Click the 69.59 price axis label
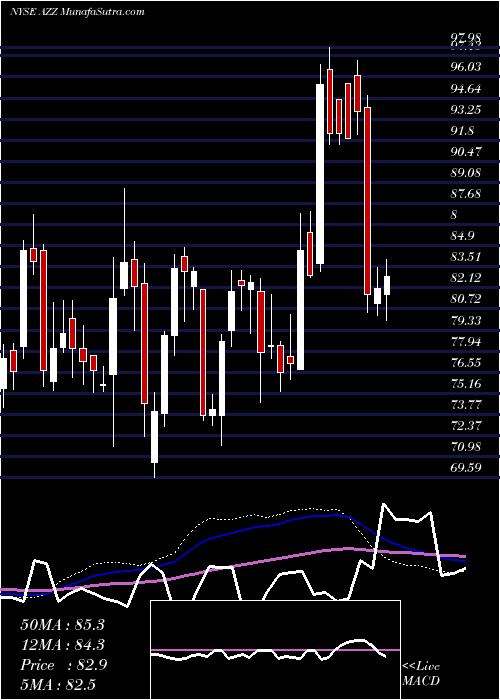 pyautogui.click(x=466, y=467)
